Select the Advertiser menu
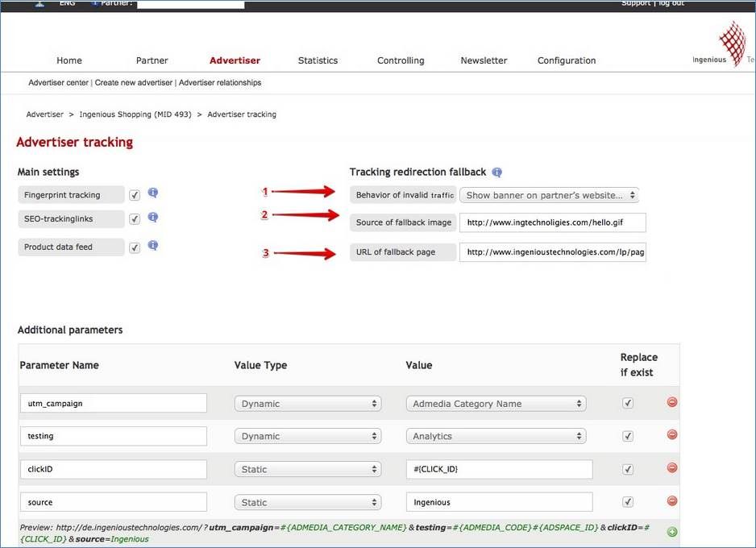Screen dimensions: 756x548 click(235, 60)
